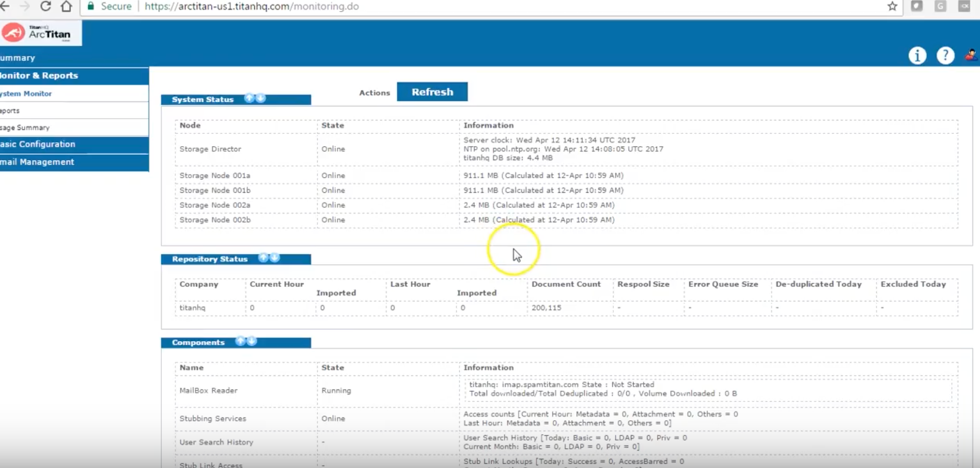Click the System Status panel header

236,100
